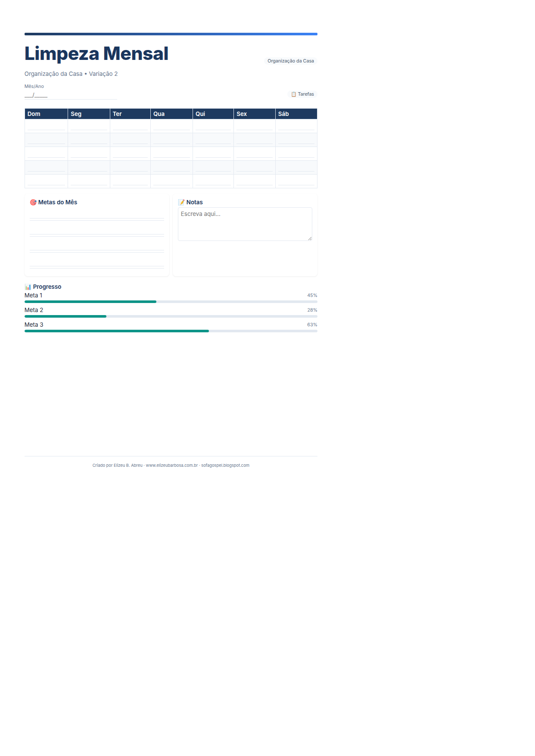Image resolution: width=535 pixels, height=756 pixels.
Task: Click the 45% value
Action: (x=312, y=295)
